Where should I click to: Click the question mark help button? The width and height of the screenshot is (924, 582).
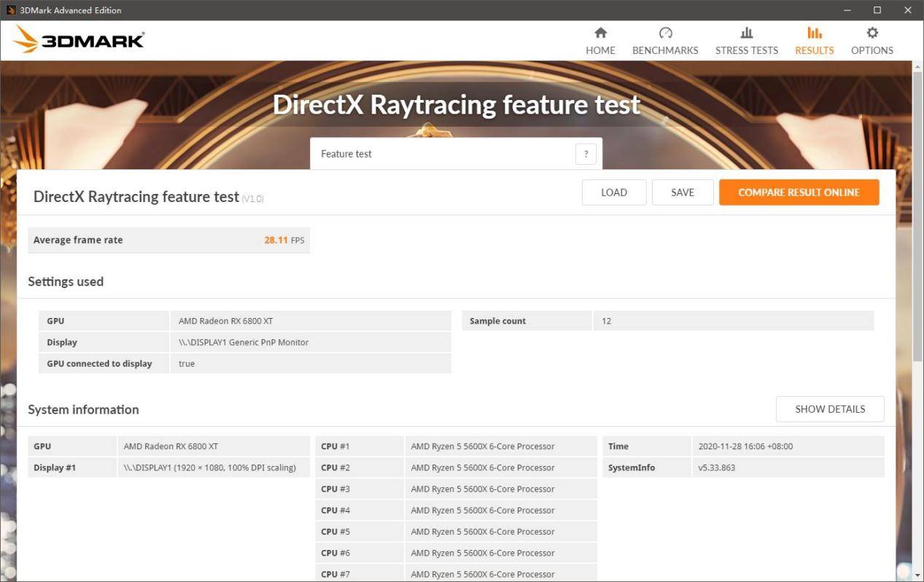(x=586, y=154)
